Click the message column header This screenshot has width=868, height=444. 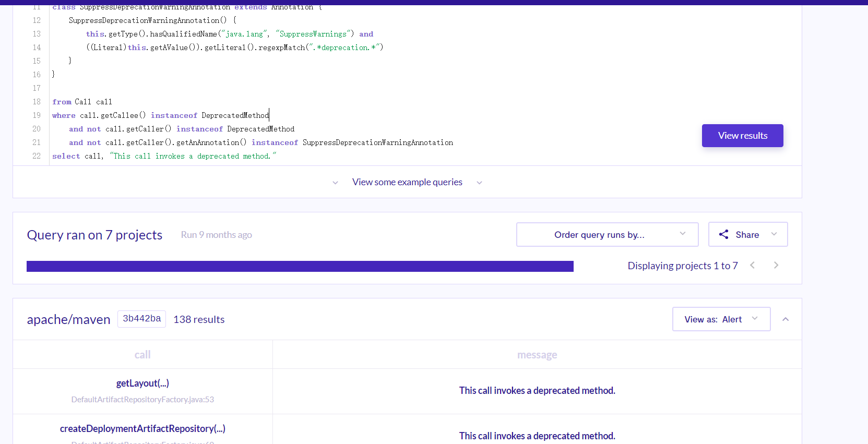537,355
